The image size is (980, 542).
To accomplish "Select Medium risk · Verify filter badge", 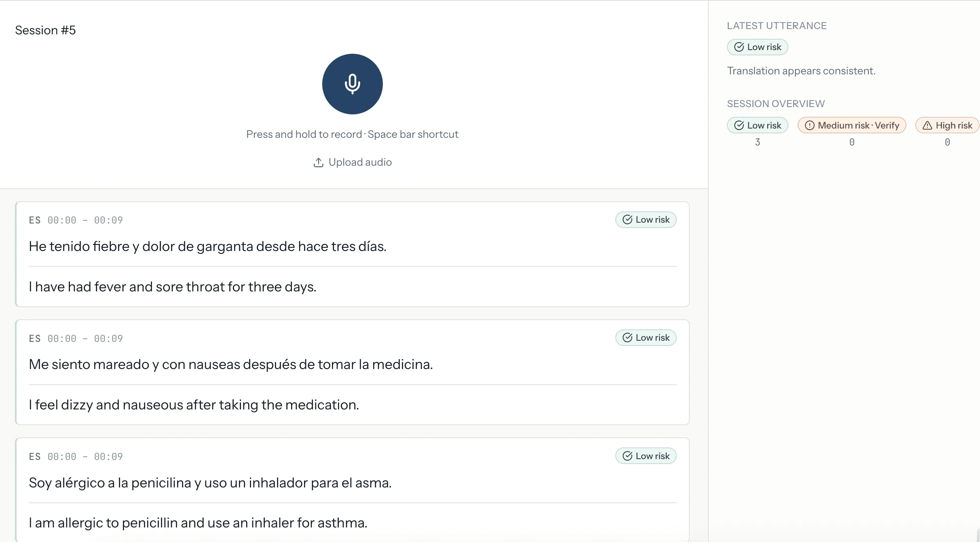I will click(851, 125).
